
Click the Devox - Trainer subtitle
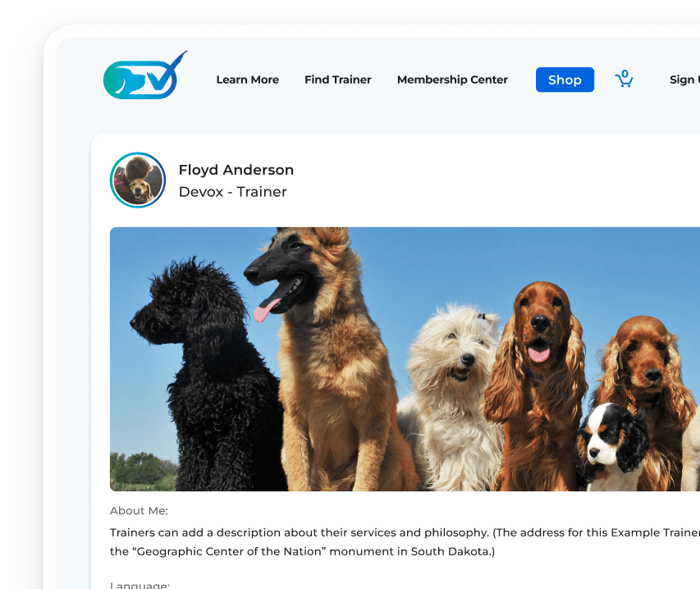click(x=232, y=192)
